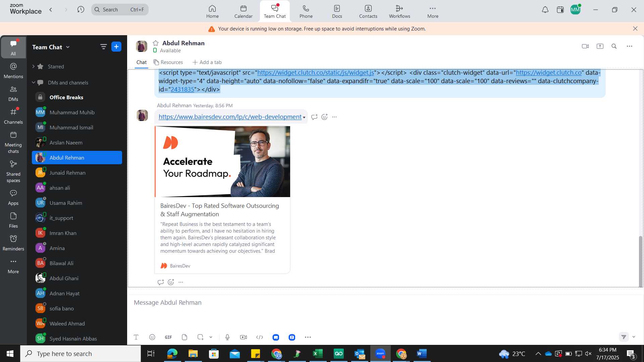Select the All chats sidebar icon

[x=13, y=47]
